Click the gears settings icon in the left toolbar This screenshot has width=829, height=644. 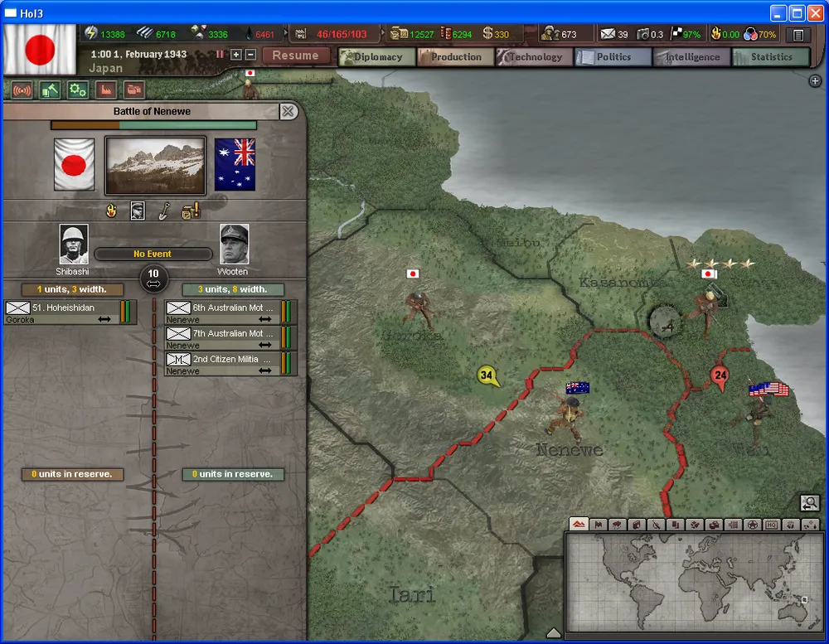click(77, 90)
